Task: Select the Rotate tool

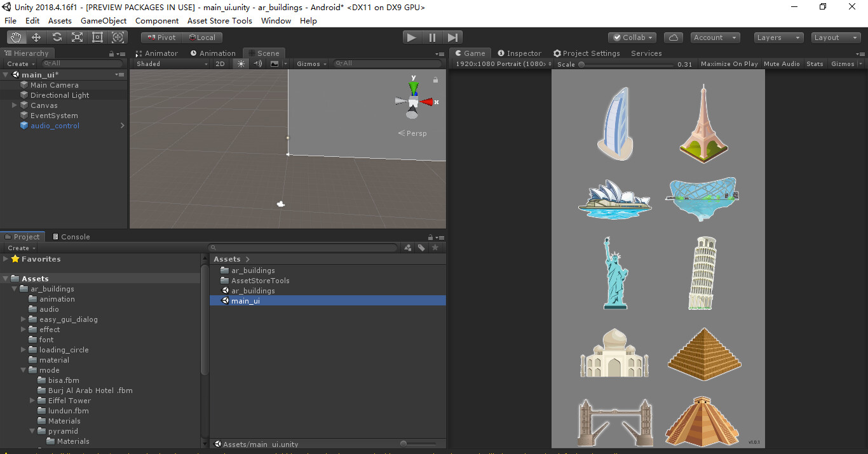Action: coord(57,37)
